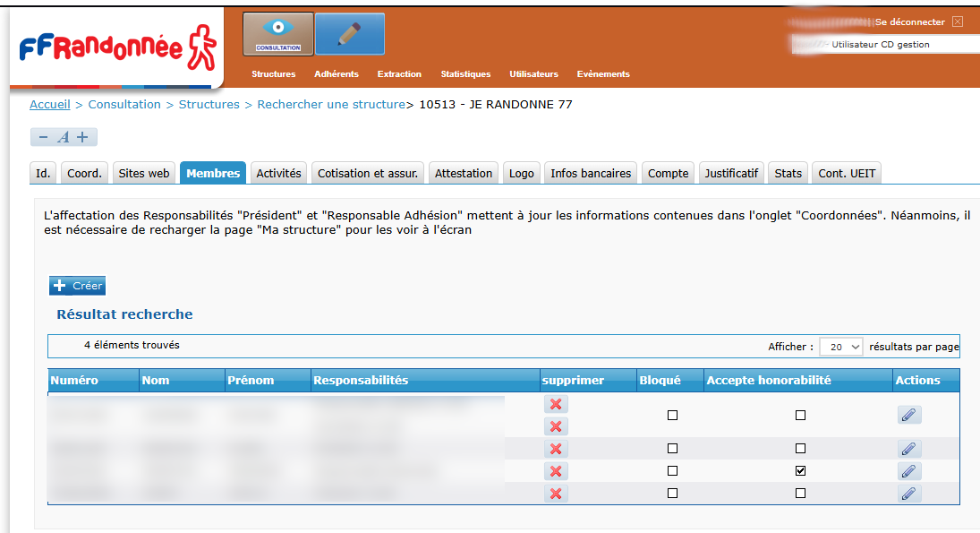Click the FFRandonnée logo
980x533 pixels.
(117, 47)
